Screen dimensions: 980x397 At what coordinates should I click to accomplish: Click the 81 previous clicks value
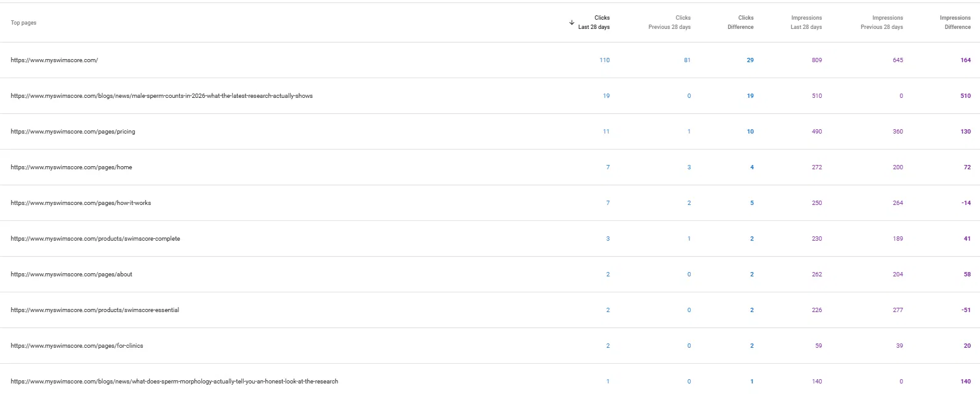[x=687, y=60]
